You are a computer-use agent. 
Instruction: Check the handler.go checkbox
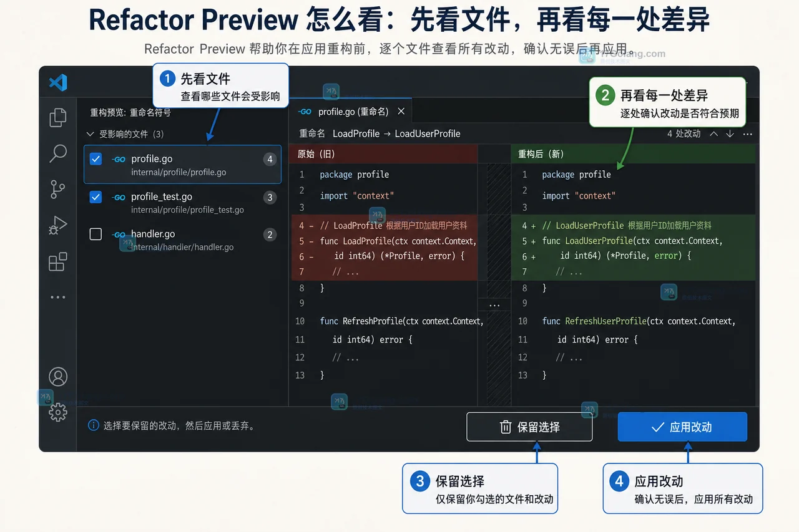pyautogui.click(x=96, y=234)
